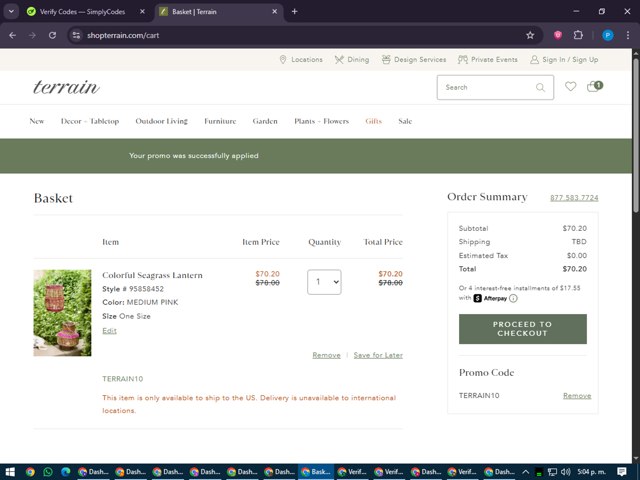View site information icon in address bar

[76, 36]
